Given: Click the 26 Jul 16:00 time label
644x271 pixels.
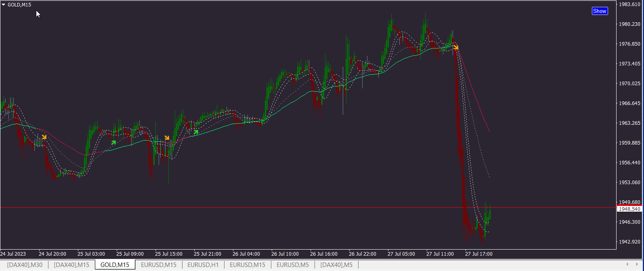Looking at the screenshot, I should point(324,254).
